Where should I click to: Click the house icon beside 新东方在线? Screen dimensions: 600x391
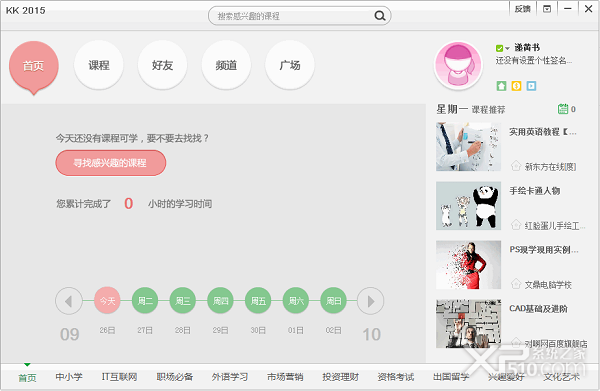click(x=516, y=166)
